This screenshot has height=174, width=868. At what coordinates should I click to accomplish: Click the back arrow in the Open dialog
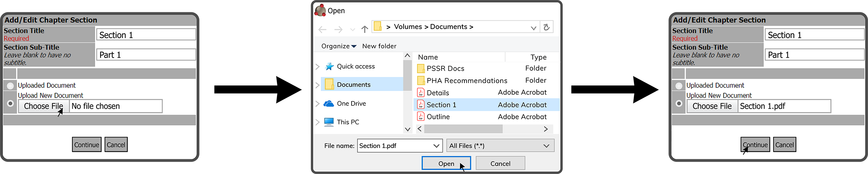pyautogui.click(x=322, y=29)
